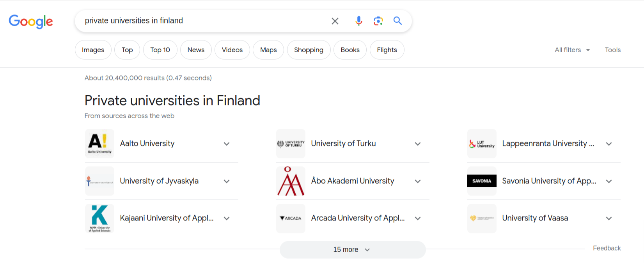Open Åbo Akademi University name link
Viewport: 644px width, 272px height.
coord(353,181)
